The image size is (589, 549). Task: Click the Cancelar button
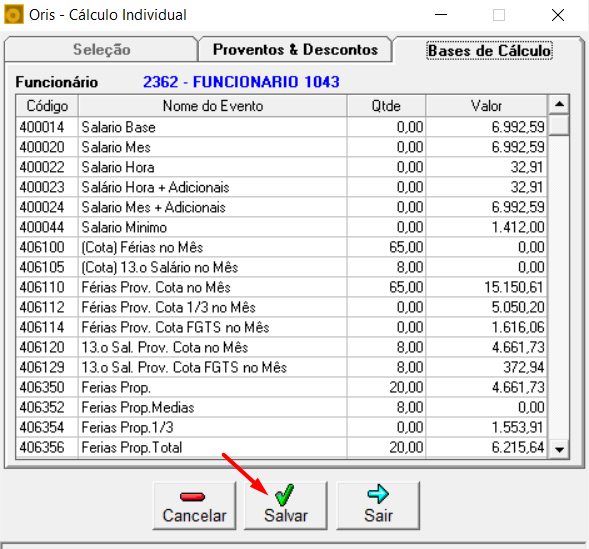click(195, 506)
